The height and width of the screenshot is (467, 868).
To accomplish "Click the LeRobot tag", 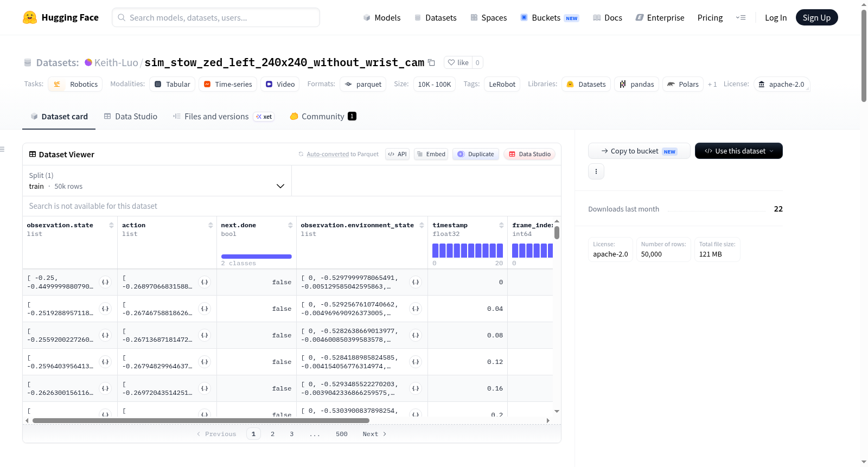I will tap(502, 84).
